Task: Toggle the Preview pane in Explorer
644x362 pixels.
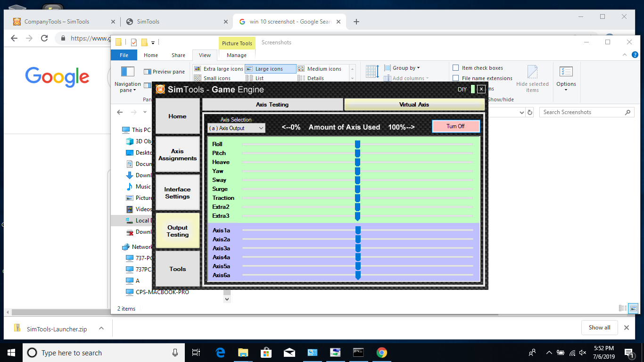Action: pos(164,72)
